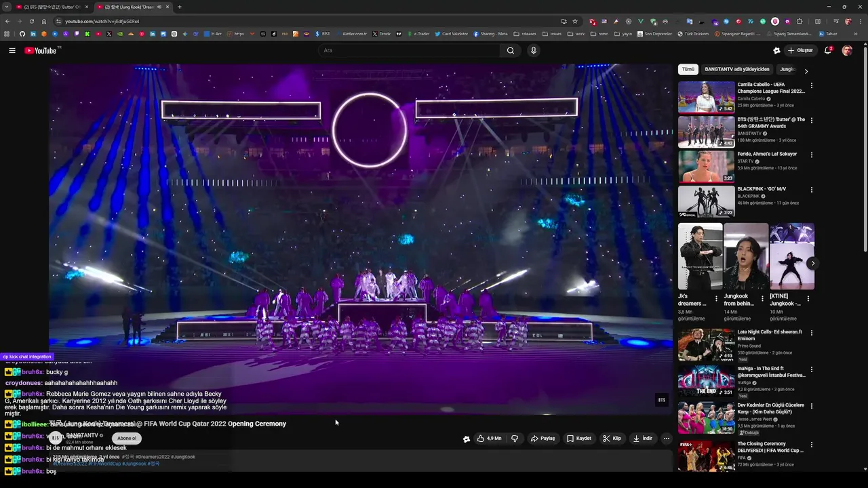Click the Kaydet save button

click(x=579, y=439)
